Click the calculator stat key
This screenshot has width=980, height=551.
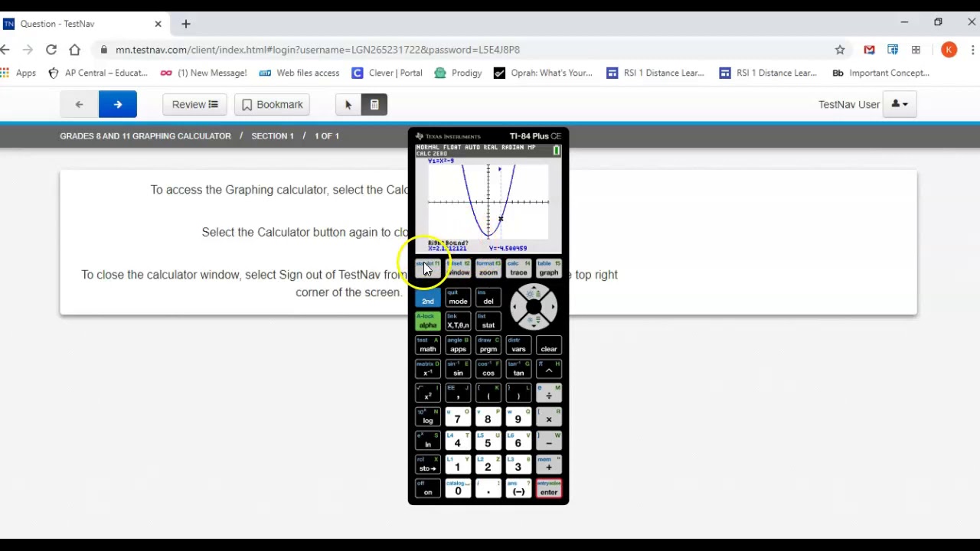[488, 321]
